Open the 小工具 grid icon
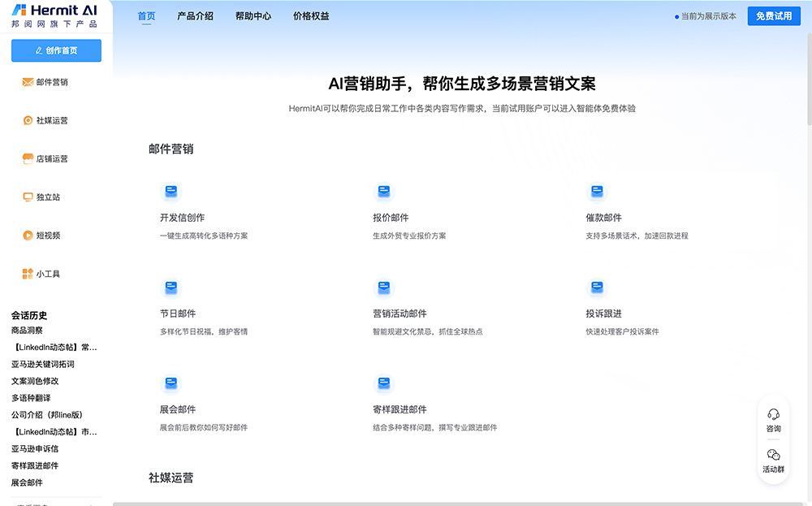This screenshot has width=812, height=506. [x=28, y=274]
